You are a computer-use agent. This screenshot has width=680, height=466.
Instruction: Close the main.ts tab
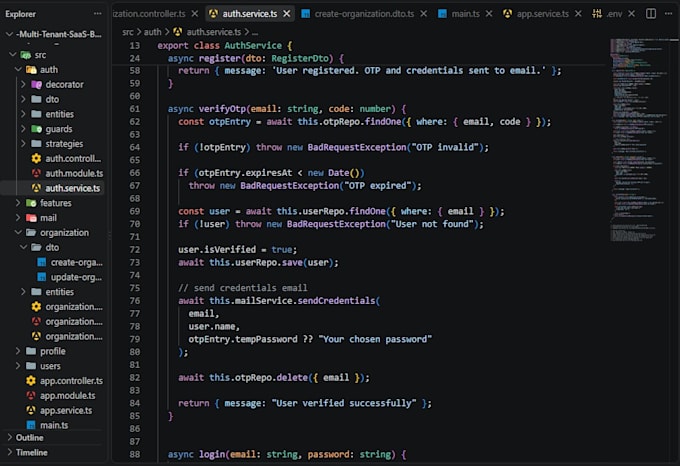(x=489, y=14)
